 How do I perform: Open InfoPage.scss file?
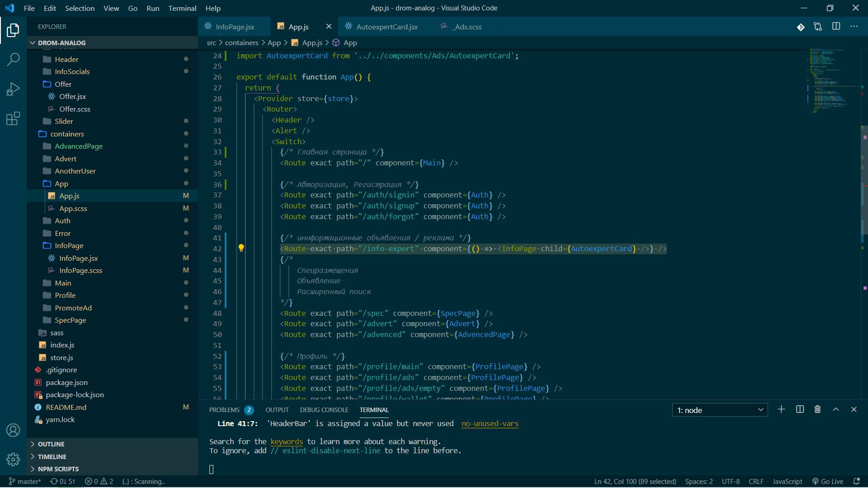click(112, 270)
